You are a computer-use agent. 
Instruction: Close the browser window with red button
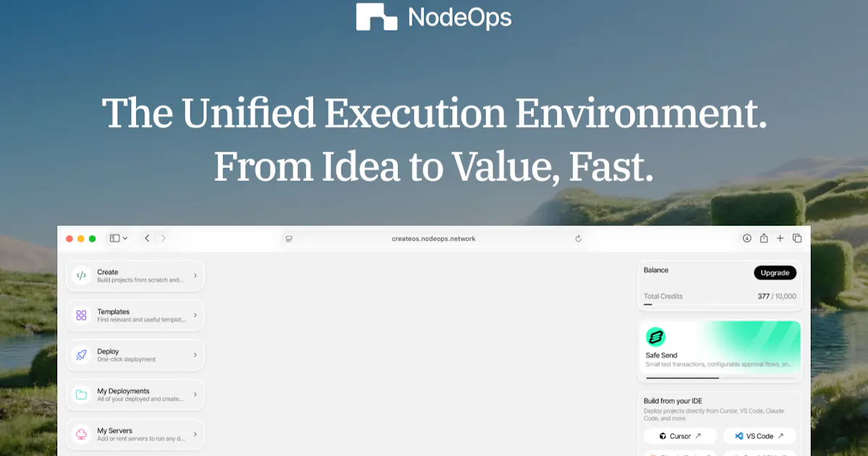pos(69,239)
